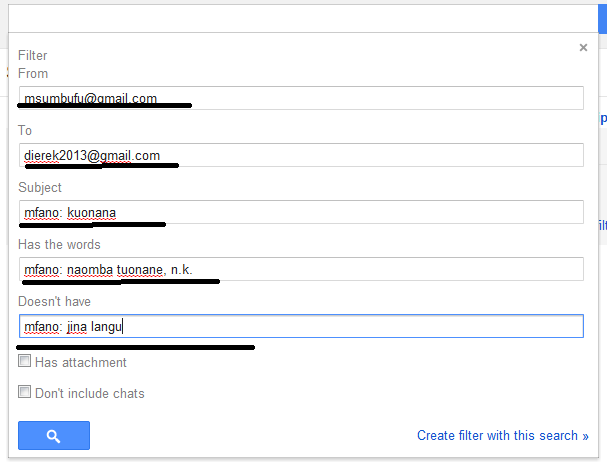This screenshot has width=607, height=467.
Task: Click the Filter heading text
Action: pos(33,56)
